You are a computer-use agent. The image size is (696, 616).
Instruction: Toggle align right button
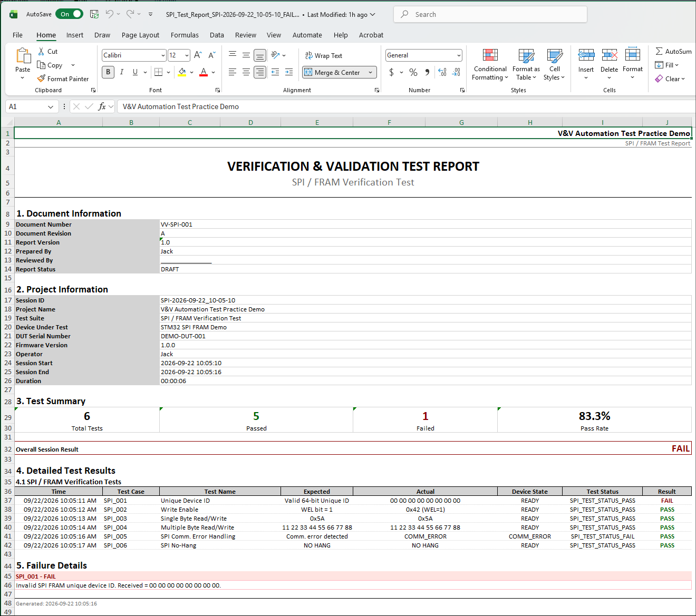point(260,72)
